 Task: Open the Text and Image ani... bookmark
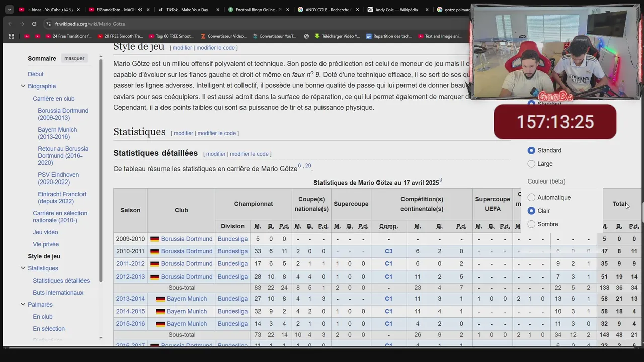click(440, 36)
